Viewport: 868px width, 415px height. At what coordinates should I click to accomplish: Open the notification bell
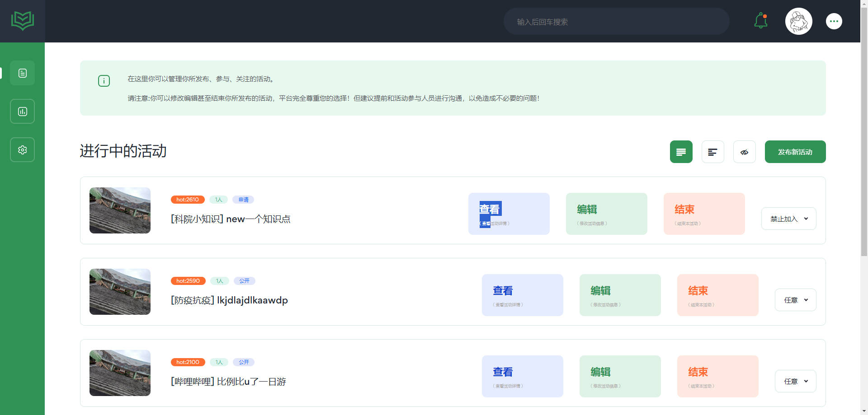tap(760, 21)
